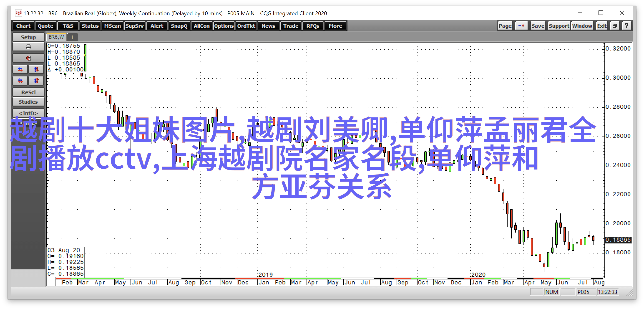Select the BR6,W chart tab
Image resolution: width=644 pixels, height=309 pixels.
point(56,37)
